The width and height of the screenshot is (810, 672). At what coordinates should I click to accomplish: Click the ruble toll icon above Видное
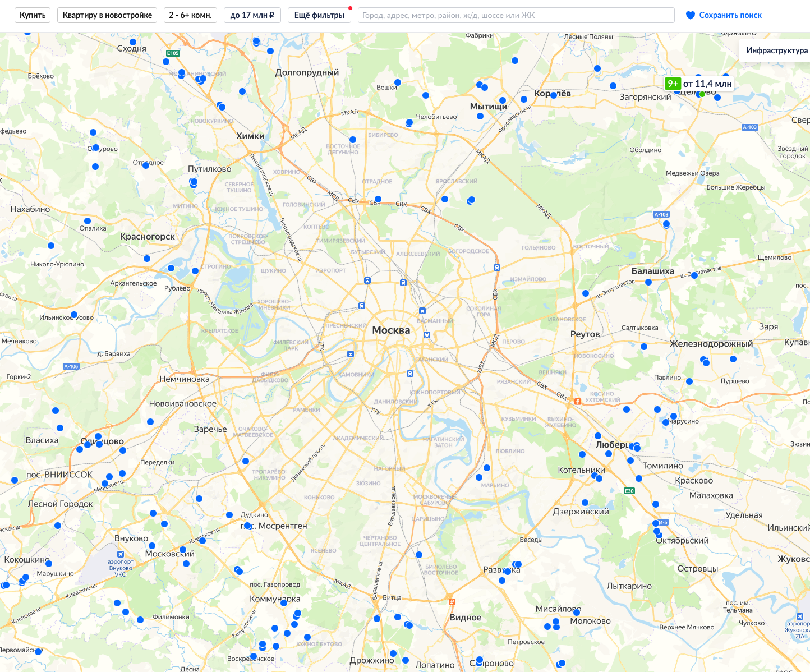point(452,602)
